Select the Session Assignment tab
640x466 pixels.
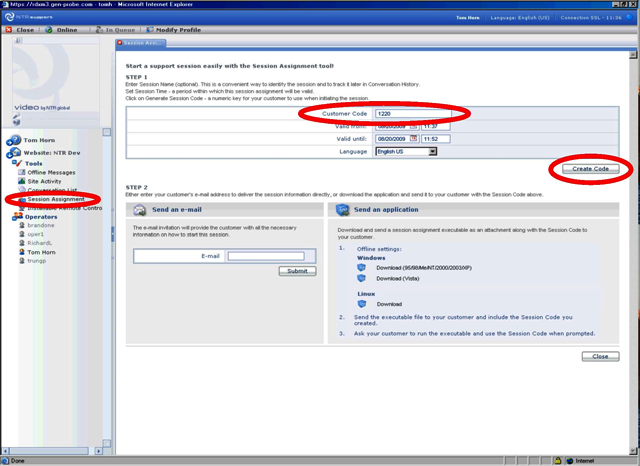140,43
